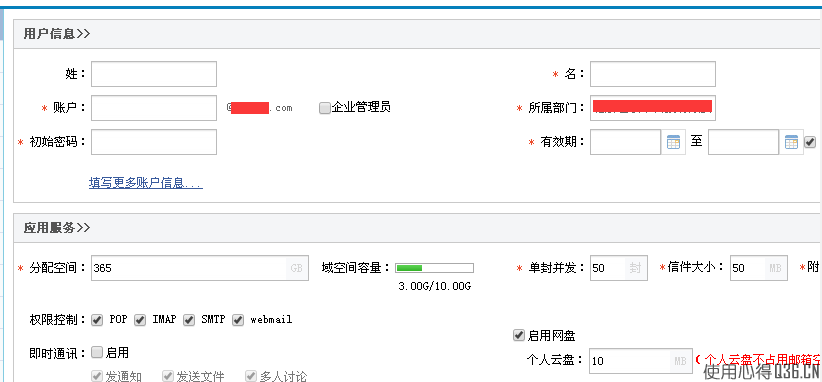Select the 所属部门 department field
This screenshot has height=382, width=822.
coord(653,108)
